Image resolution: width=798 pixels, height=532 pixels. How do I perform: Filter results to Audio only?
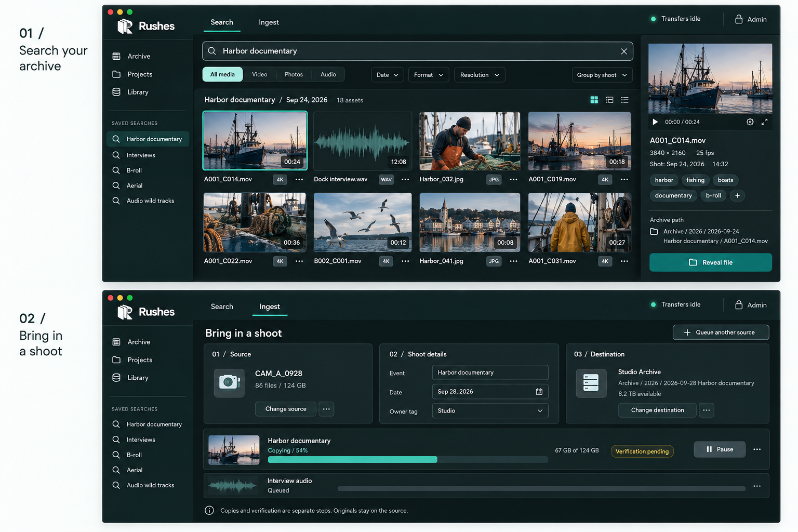tap(328, 74)
